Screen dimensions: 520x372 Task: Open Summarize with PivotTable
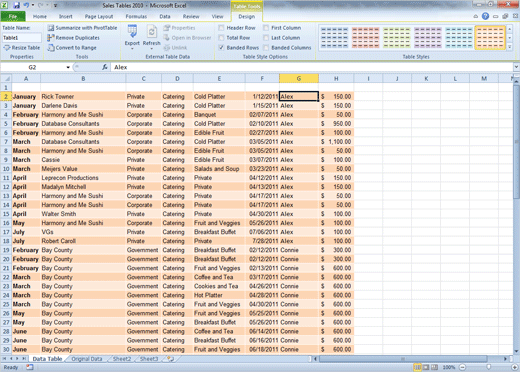coord(82,28)
